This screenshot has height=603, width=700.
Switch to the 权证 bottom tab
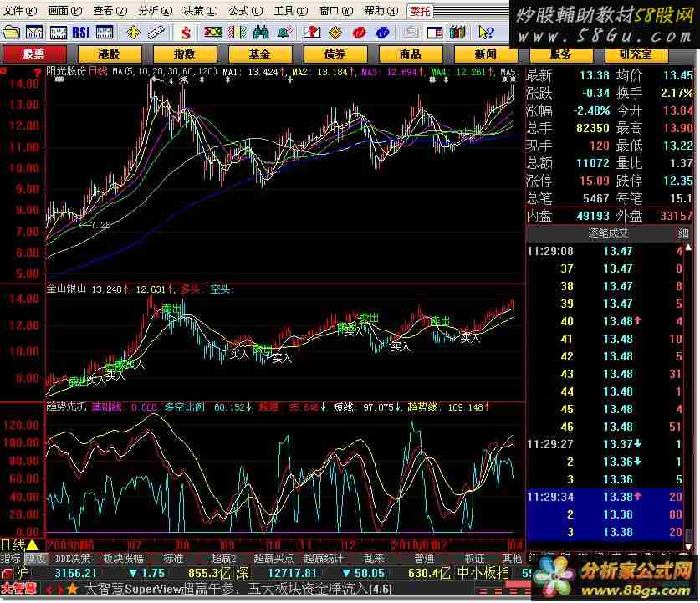coord(474,558)
